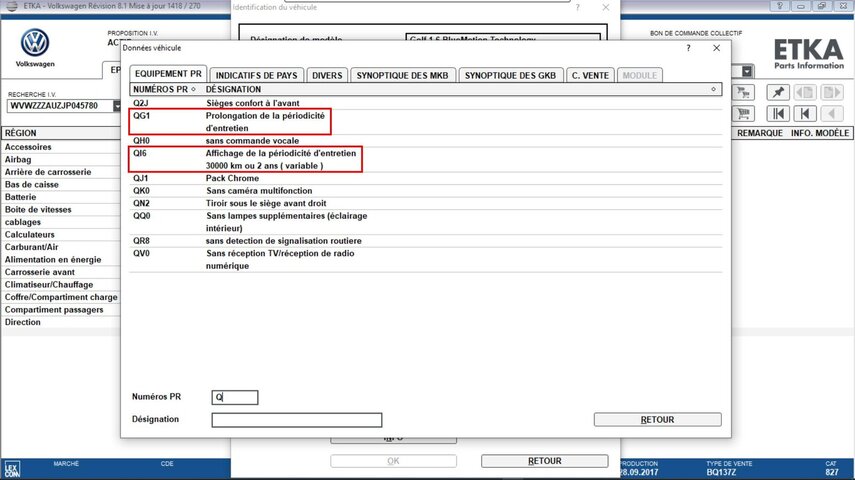Click the Désignation input field
This screenshot has width=855, height=480.
297,419
